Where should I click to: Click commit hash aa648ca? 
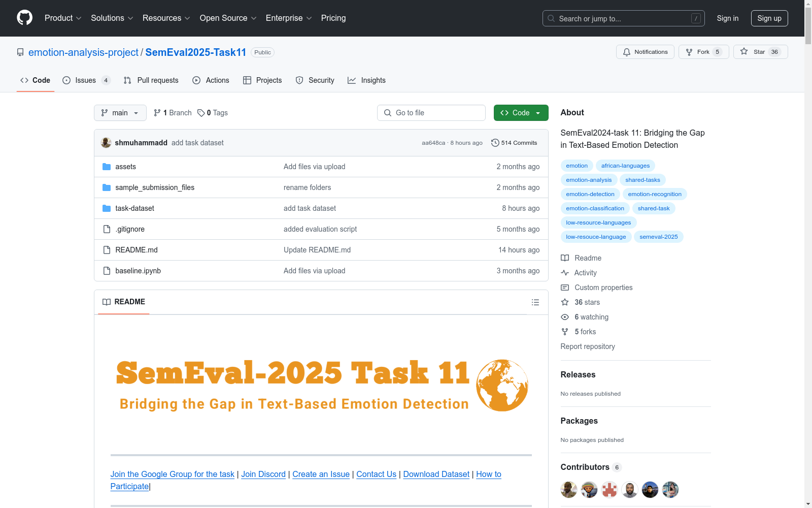[433, 143]
